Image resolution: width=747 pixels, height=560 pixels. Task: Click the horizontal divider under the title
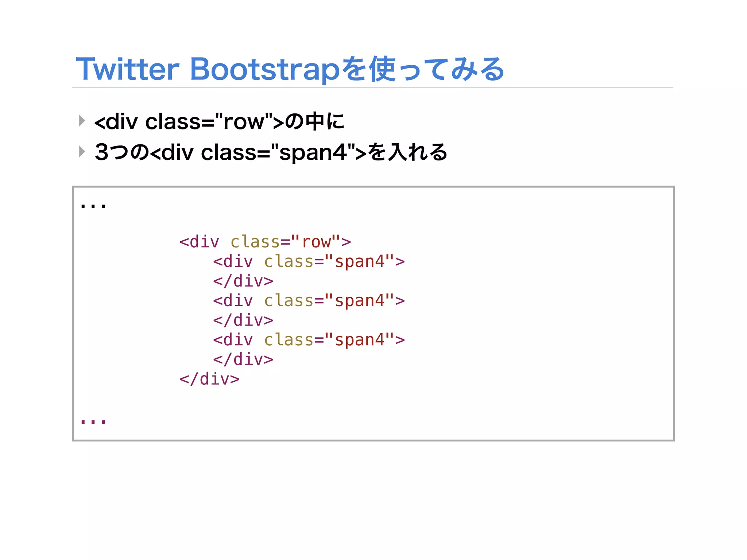point(372,88)
